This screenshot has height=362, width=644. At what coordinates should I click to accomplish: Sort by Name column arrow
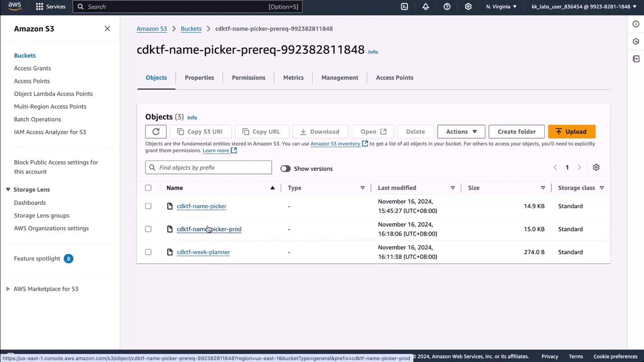click(273, 188)
